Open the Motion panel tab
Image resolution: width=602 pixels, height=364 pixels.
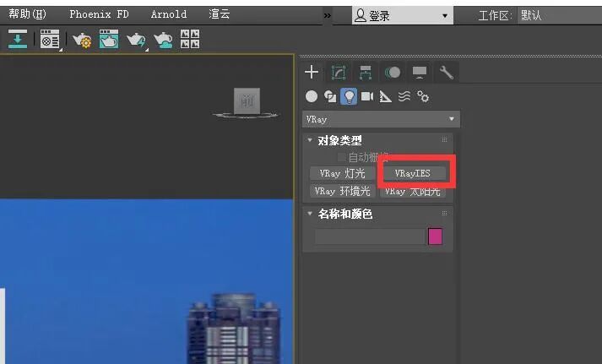tap(393, 72)
